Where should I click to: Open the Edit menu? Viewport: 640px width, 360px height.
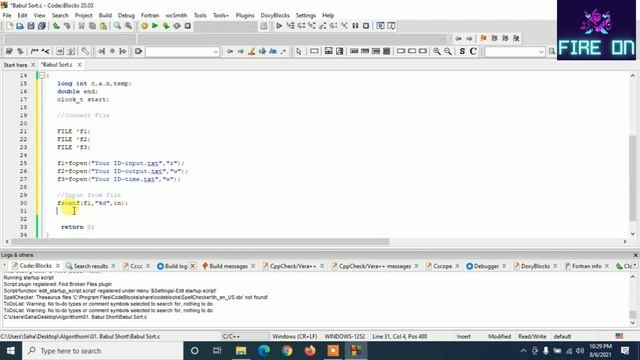22,15
